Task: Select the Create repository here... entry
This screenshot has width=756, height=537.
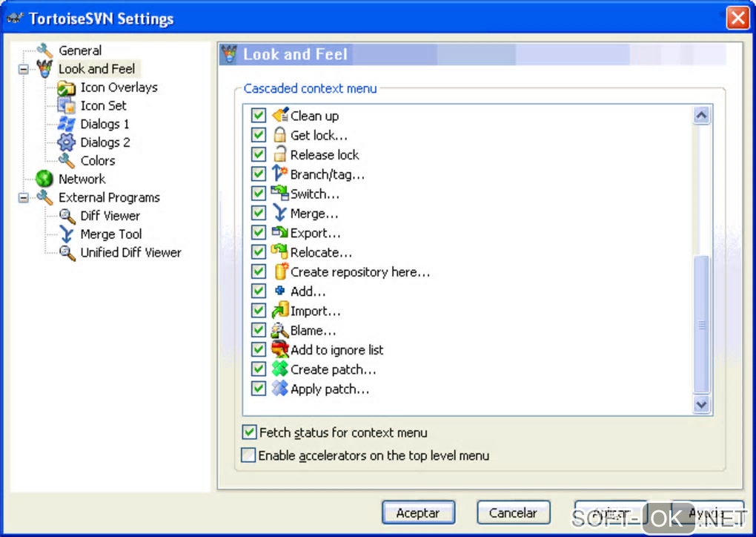Action: (360, 272)
